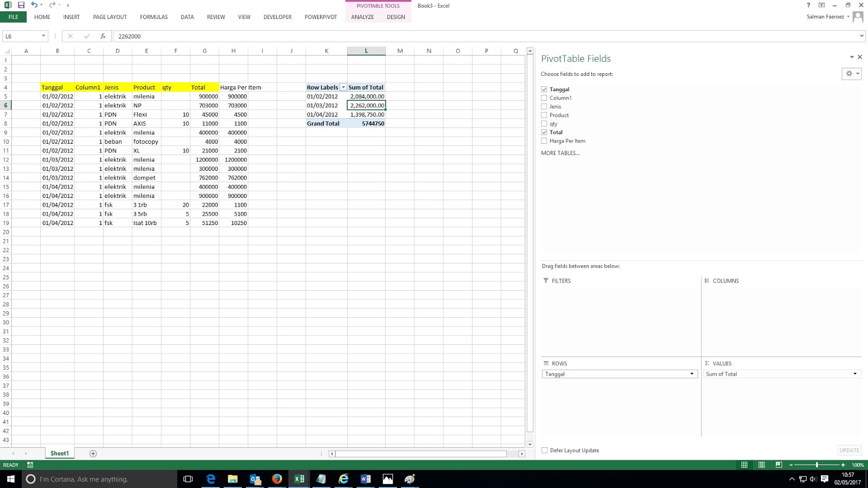Viewport: 868px width, 488px height.
Task: Click the MORE TABLES... link
Action: tap(560, 153)
